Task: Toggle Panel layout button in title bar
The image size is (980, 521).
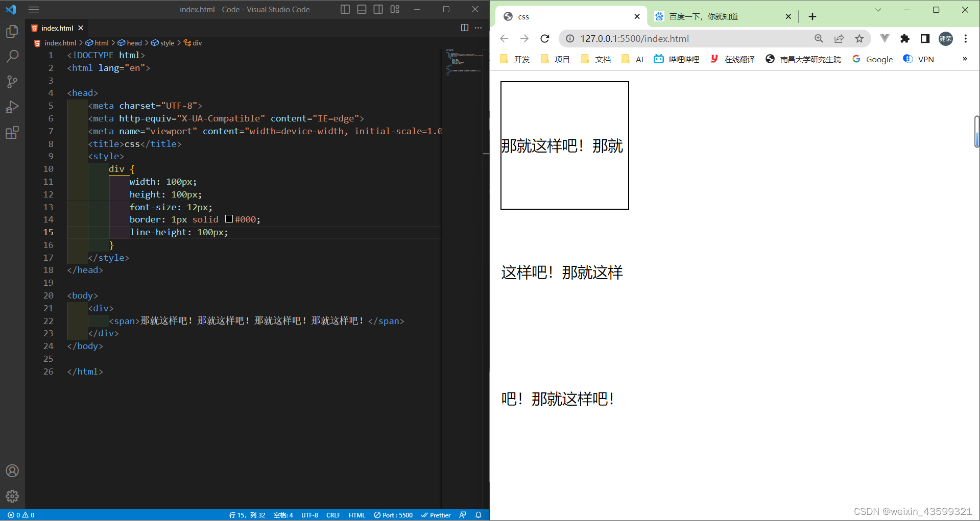Action: coord(362,9)
